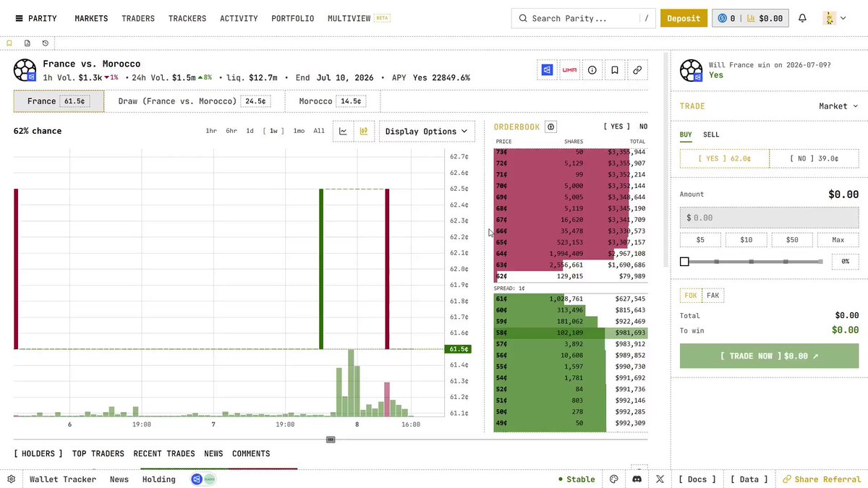The image size is (868, 488).
Task: Click the trade amount input field
Action: (769, 217)
